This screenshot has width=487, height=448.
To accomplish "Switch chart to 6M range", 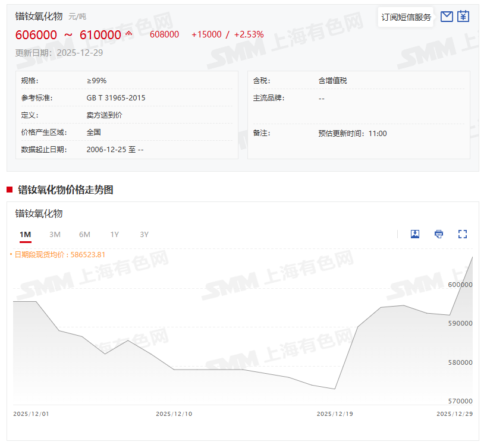I will click(84, 234).
